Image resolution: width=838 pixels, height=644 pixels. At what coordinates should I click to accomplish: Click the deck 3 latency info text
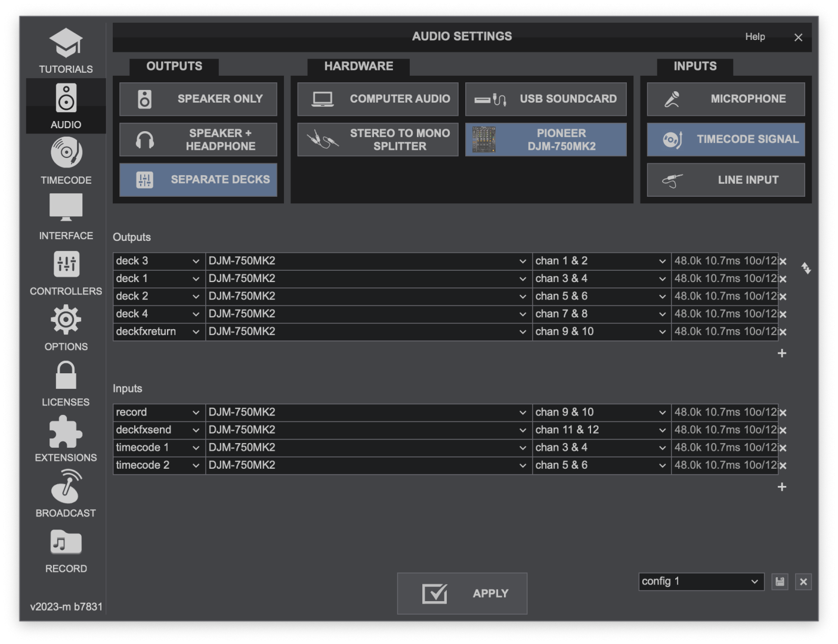pos(725,261)
